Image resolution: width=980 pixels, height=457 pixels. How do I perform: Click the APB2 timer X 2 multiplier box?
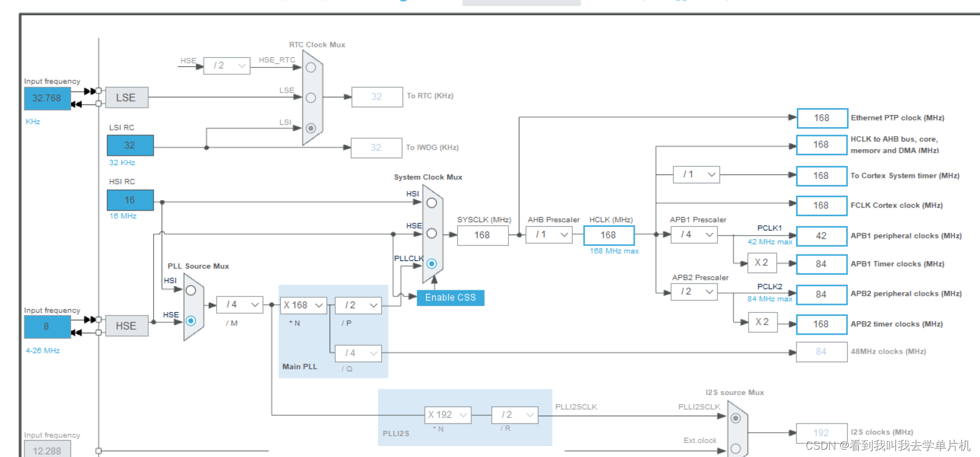[x=762, y=322]
